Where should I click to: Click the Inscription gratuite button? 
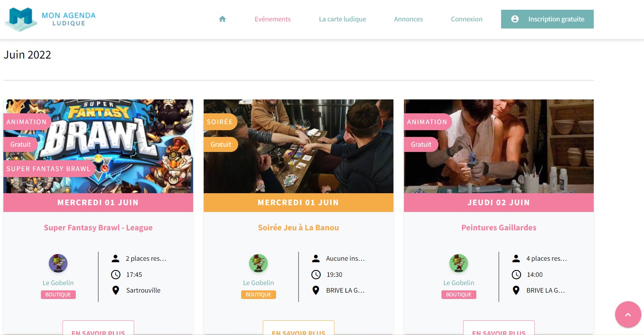click(547, 19)
